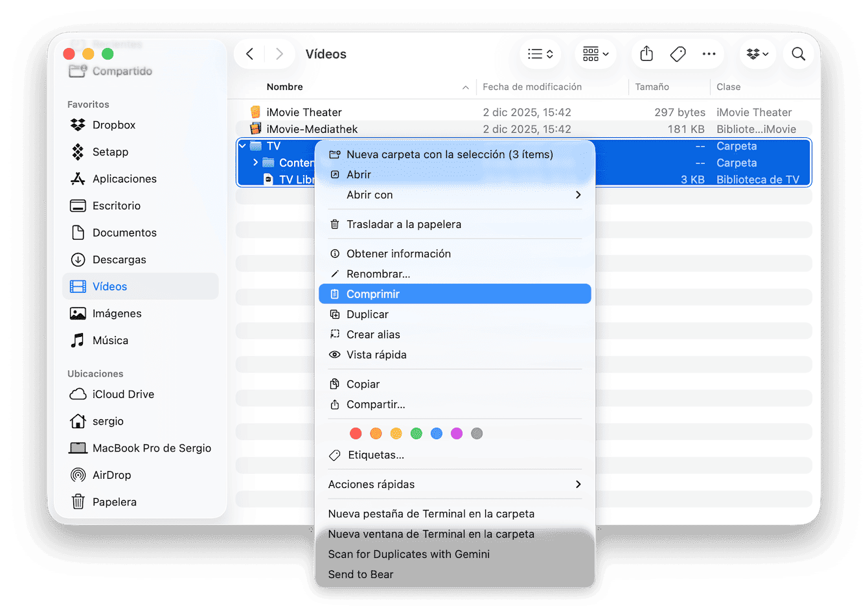Select MacBook Pro de Sergio

(x=141, y=448)
